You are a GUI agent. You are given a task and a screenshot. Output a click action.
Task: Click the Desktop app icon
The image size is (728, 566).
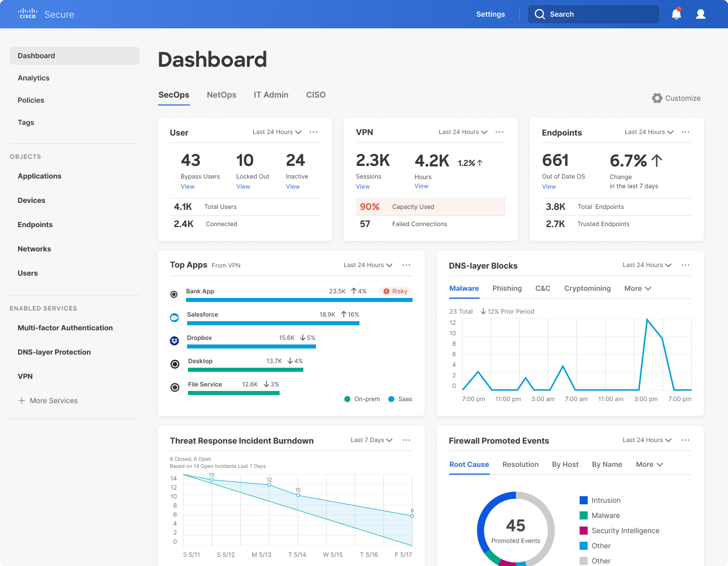coord(175,364)
